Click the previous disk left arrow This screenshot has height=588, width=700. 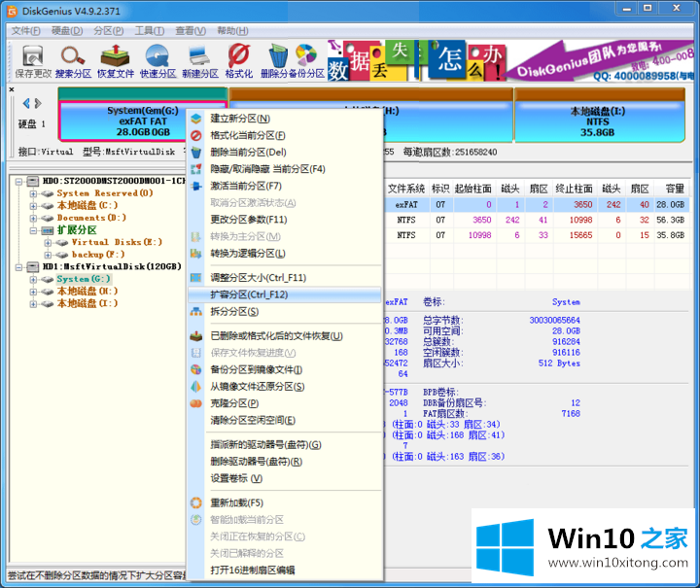tap(26, 103)
